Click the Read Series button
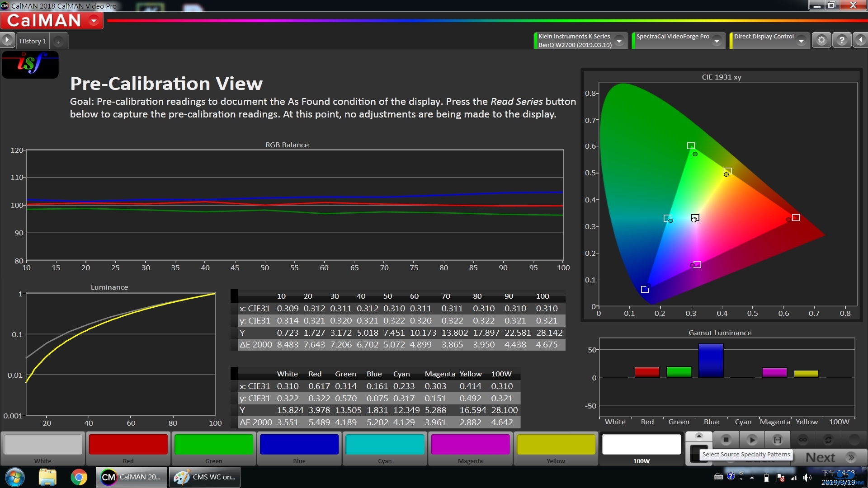 [778, 439]
